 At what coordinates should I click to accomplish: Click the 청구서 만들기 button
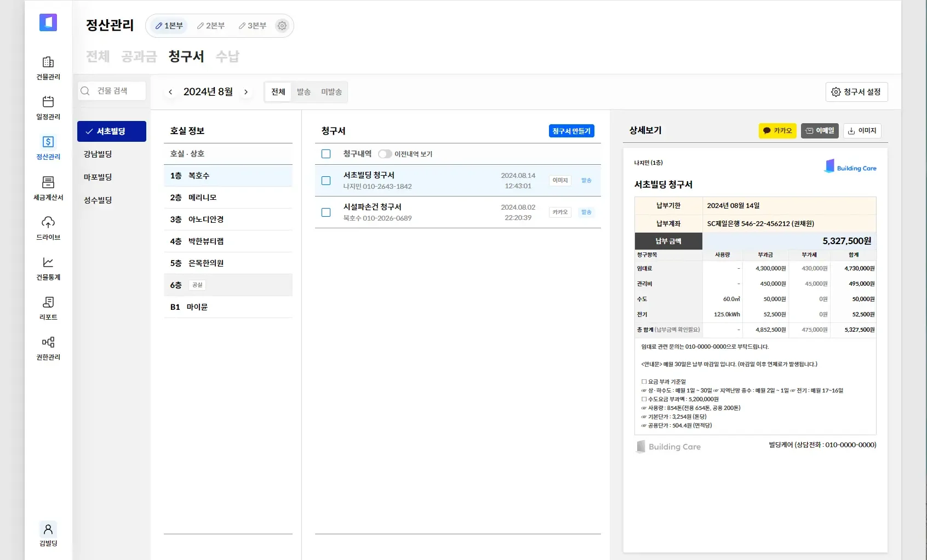click(571, 131)
